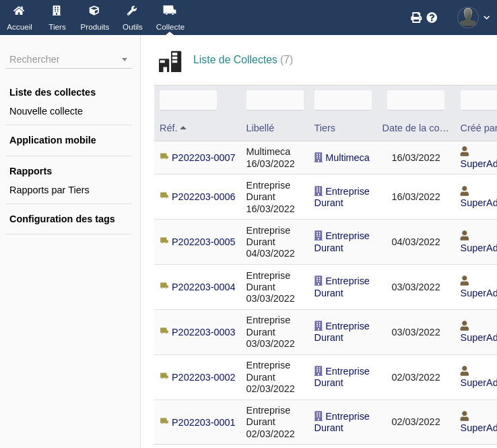Click the user avatar picture
Viewport: 497px width, 448px height.
[467, 18]
